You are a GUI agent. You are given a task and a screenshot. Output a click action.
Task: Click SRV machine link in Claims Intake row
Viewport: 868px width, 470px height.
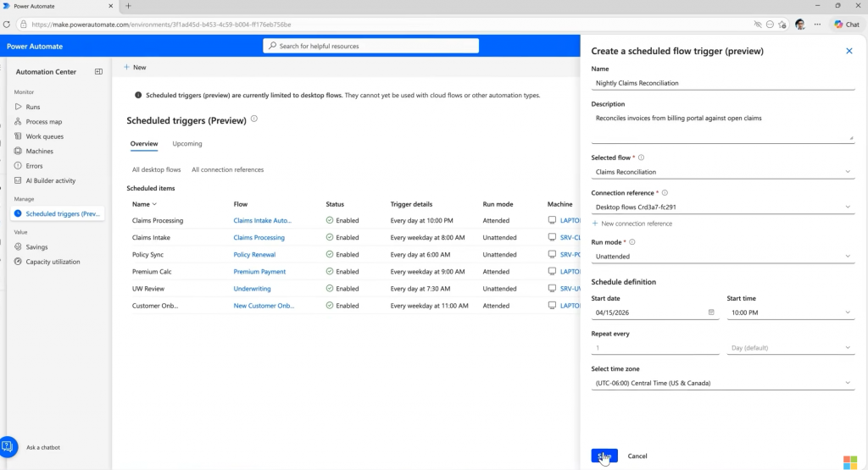(x=570, y=237)
